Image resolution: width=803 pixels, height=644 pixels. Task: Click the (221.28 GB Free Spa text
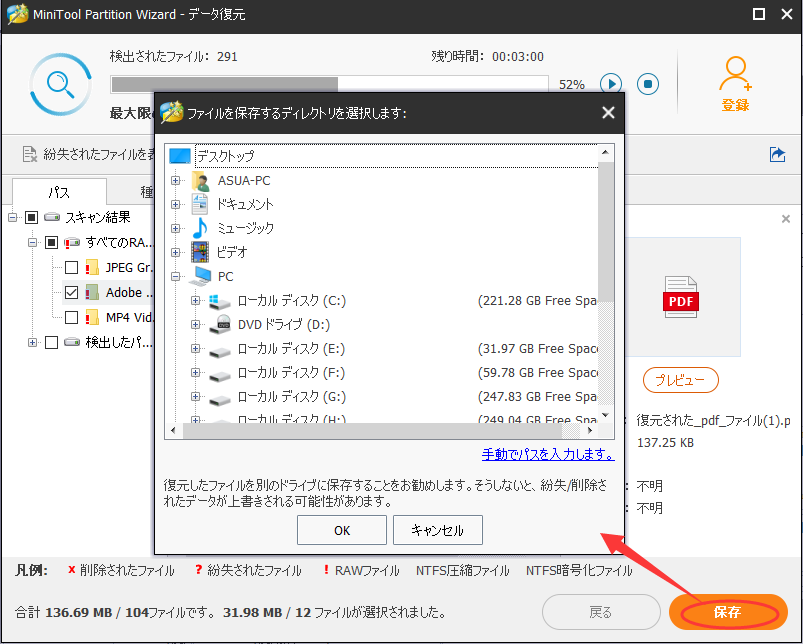tap(537, 300)
